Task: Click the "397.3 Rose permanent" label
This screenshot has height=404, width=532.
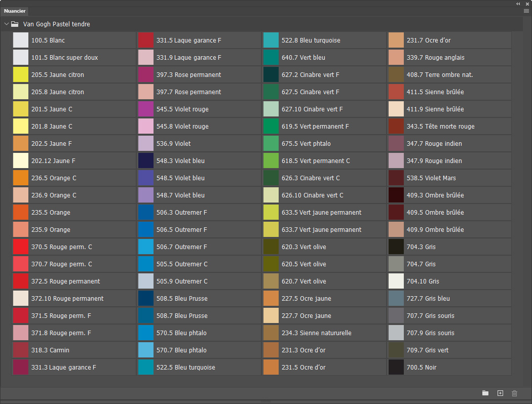Action: (x=188, y=75)
